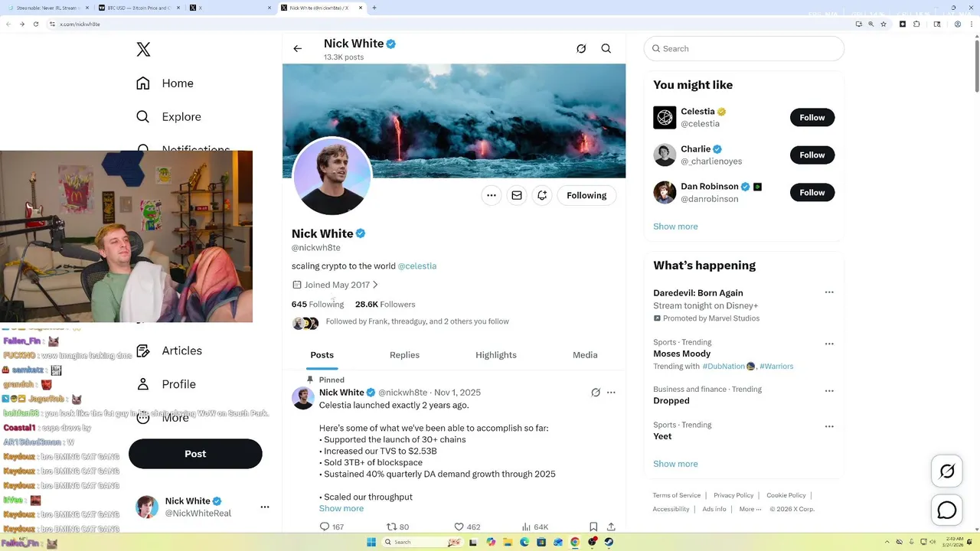Click Grok icon in profile header
This screenshot has width=980, height=551.
click(581, 49)
